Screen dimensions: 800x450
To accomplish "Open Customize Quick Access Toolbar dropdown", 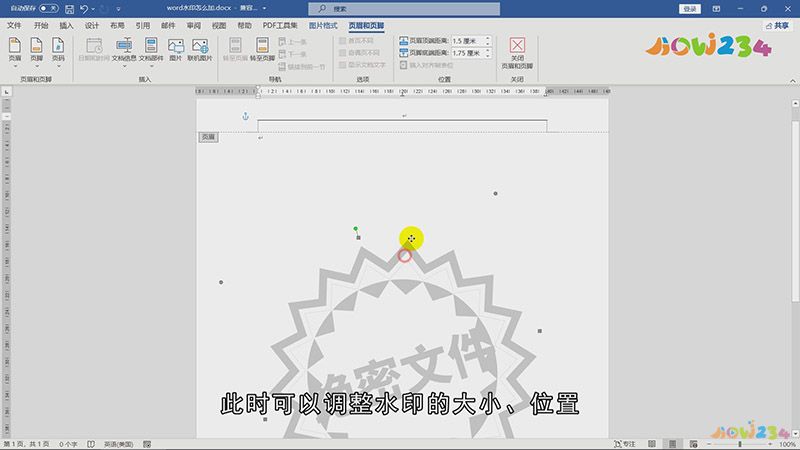I will click(x=118, y=9).
